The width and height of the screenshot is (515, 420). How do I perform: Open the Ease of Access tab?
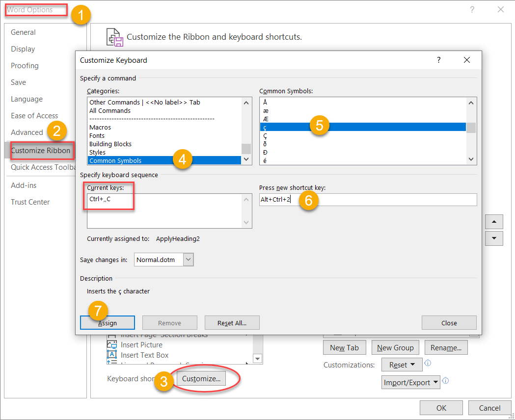[x=34, y=115]
